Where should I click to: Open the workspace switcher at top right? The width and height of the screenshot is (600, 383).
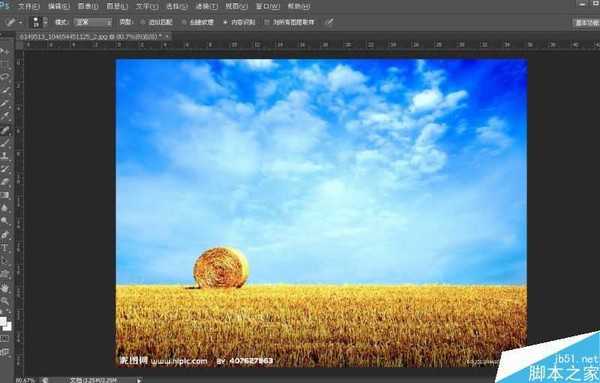pyautogui.click(x=586, y=23)
